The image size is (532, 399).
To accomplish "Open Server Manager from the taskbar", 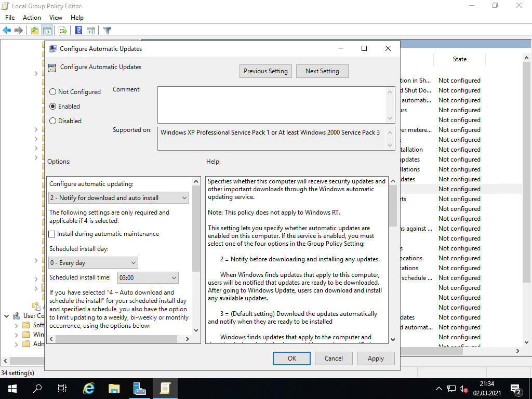I will pyautogui.click(x=139, y=388).
